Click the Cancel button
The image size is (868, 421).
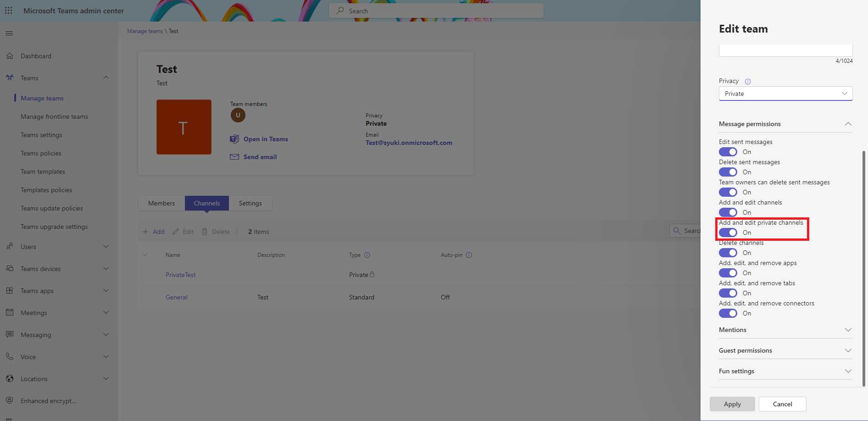(783, 404)
